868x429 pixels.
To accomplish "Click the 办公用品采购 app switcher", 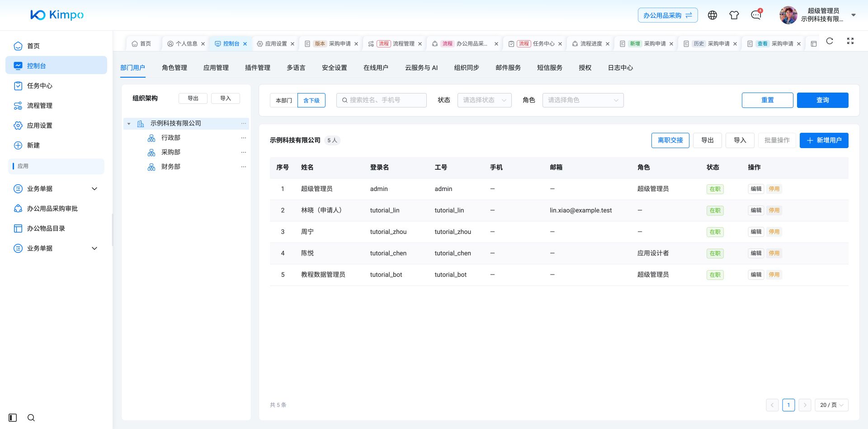I will pos(667,15).
